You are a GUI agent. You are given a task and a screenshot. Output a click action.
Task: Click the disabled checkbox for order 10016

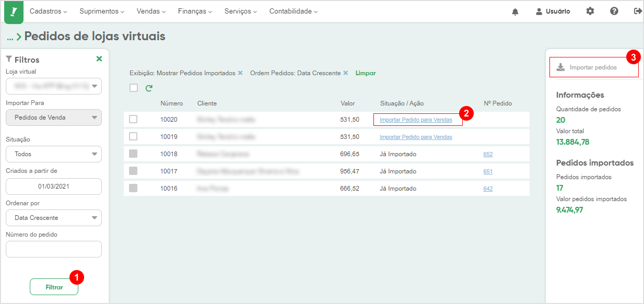(133, 189)
